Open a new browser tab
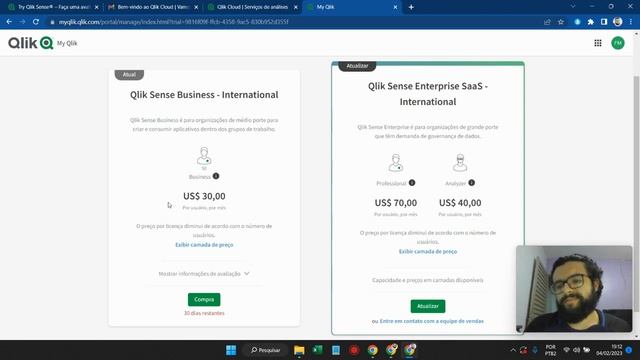Screen dimensions: 640x360 [411, 7]
